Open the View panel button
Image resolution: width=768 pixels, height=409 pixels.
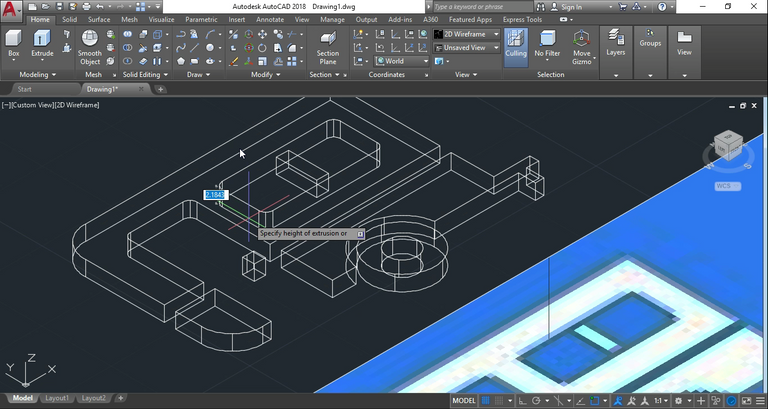[684, 43]
